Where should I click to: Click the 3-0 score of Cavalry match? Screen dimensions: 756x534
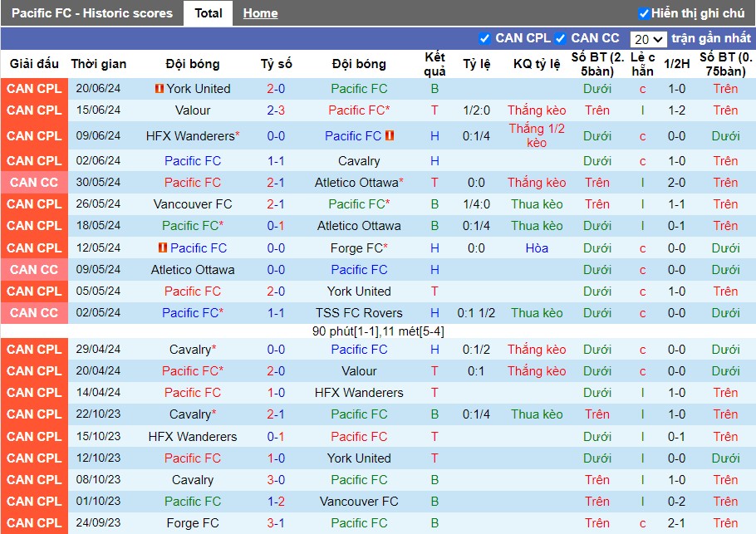pyautogui.click(x=276, y=480)
